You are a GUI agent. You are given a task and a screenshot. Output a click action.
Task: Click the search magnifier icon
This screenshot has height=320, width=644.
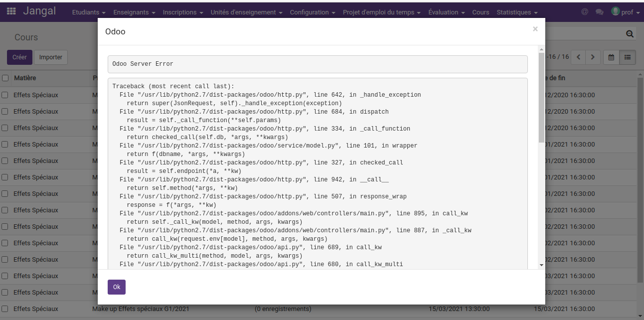(x=630, y=34)
